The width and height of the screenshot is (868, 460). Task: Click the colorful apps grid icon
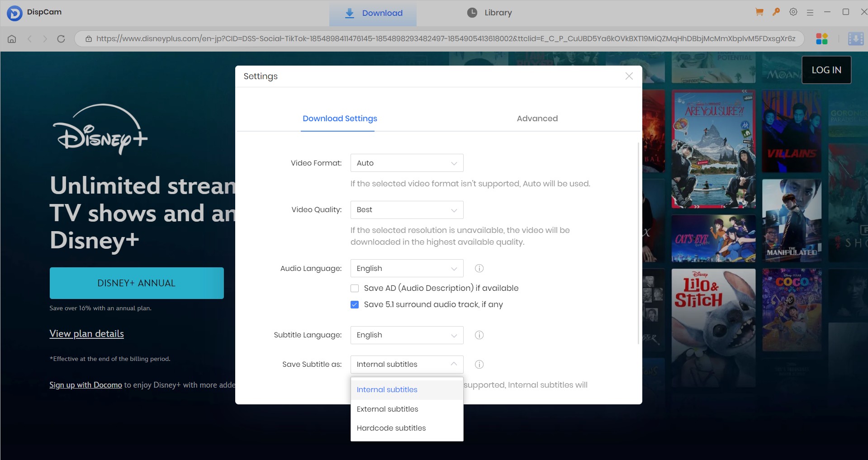822,39
